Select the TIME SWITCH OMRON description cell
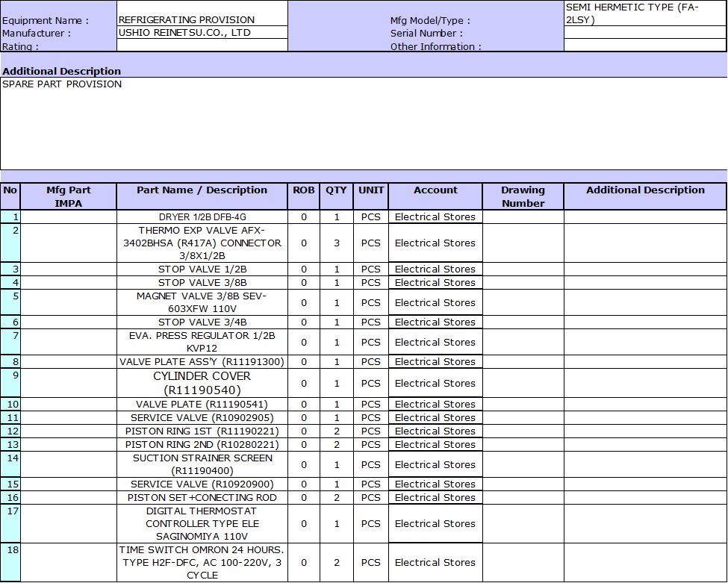This screenshot has height=583, width=728. [x=202, y=562]
